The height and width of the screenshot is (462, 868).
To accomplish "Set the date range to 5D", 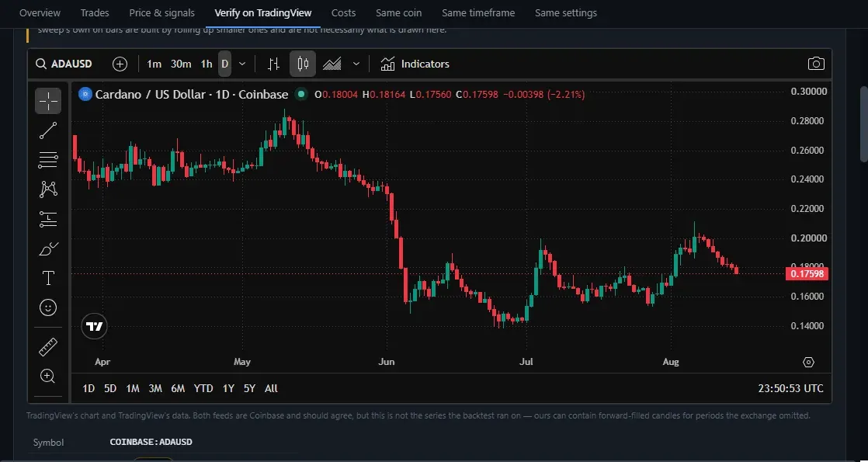I will click(x=110, y=388).
